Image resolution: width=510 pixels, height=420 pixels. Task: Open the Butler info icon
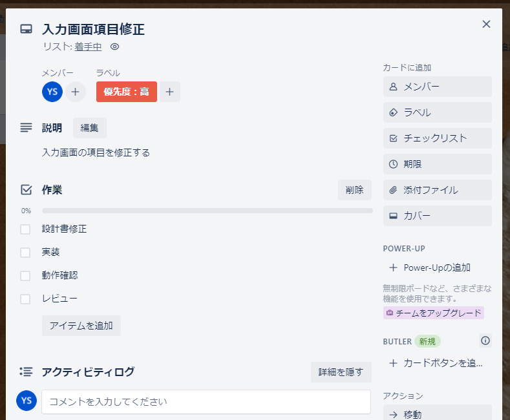pyautogui.click(x=485, y=341)
